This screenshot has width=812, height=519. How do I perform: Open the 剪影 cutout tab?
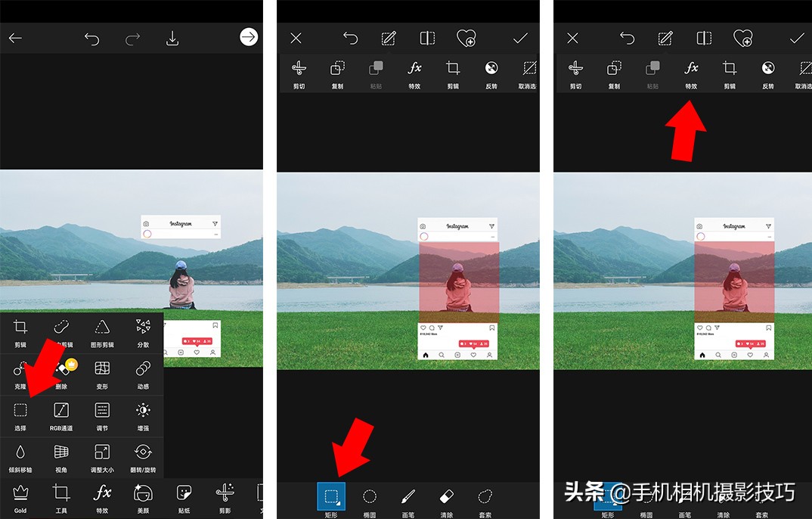225,499
